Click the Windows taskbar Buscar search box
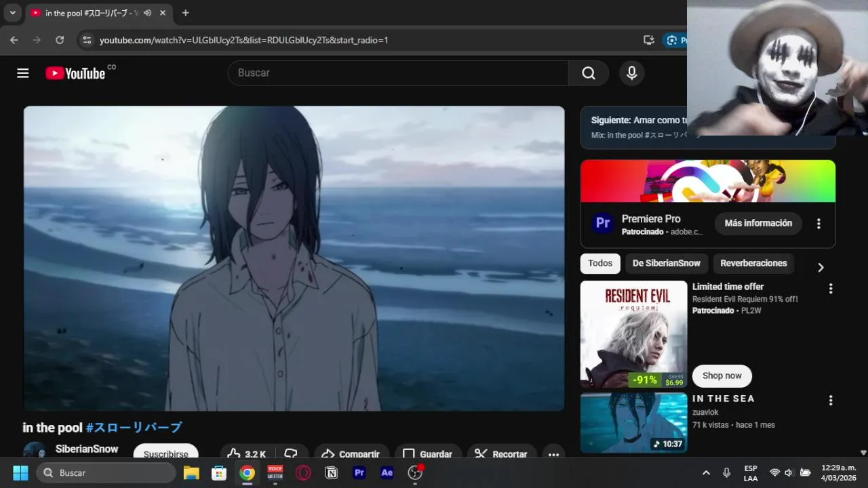 (x=106, y=472)
